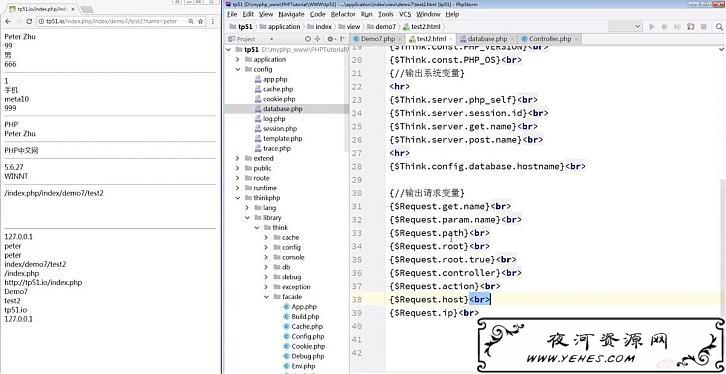Viewport: 726px width, 374px height.
Task: Collapse the facade folder
Action: tap(266, 297)
